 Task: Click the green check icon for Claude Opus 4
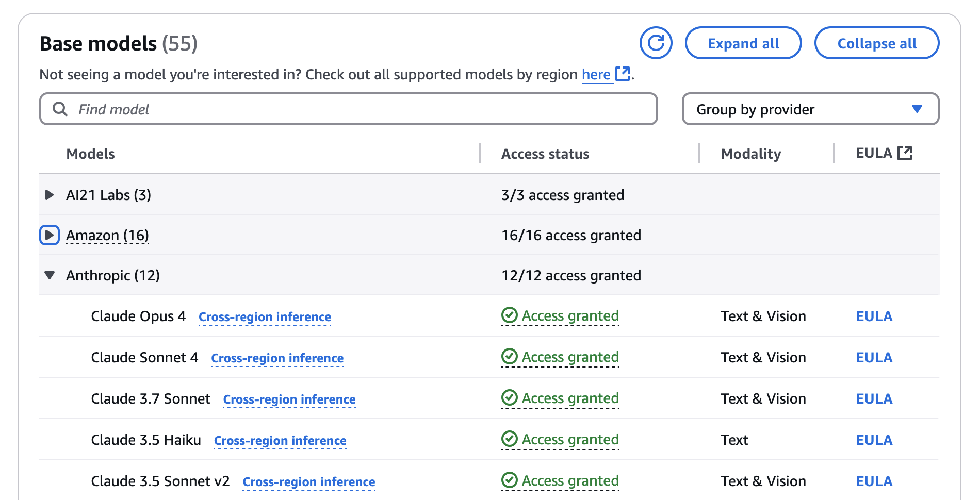[x=510, y=315]
